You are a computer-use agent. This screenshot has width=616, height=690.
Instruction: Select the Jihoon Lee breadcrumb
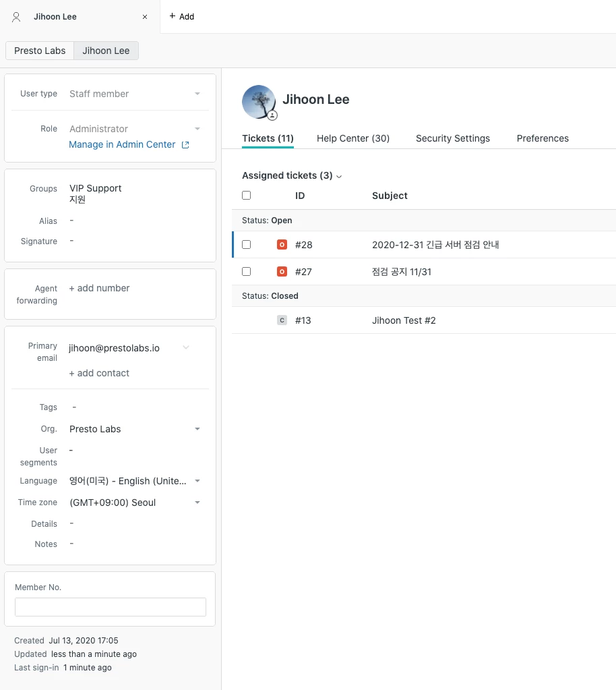tap(106, 51)
